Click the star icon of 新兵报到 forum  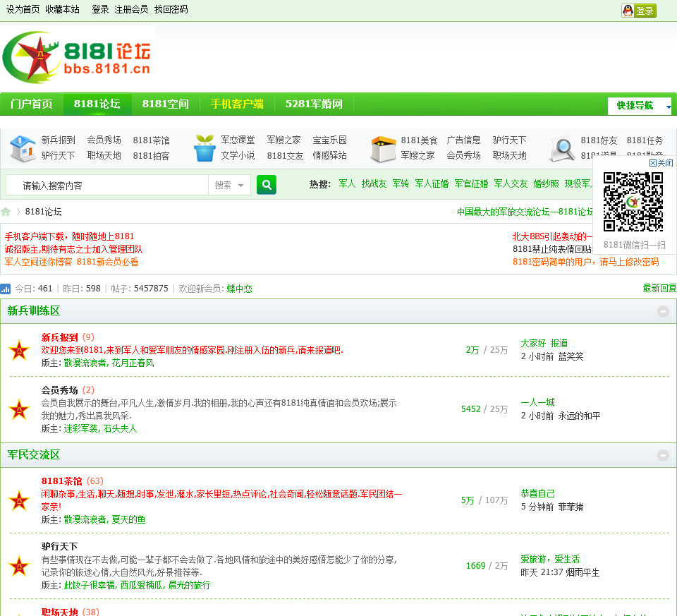pos(19,350)
